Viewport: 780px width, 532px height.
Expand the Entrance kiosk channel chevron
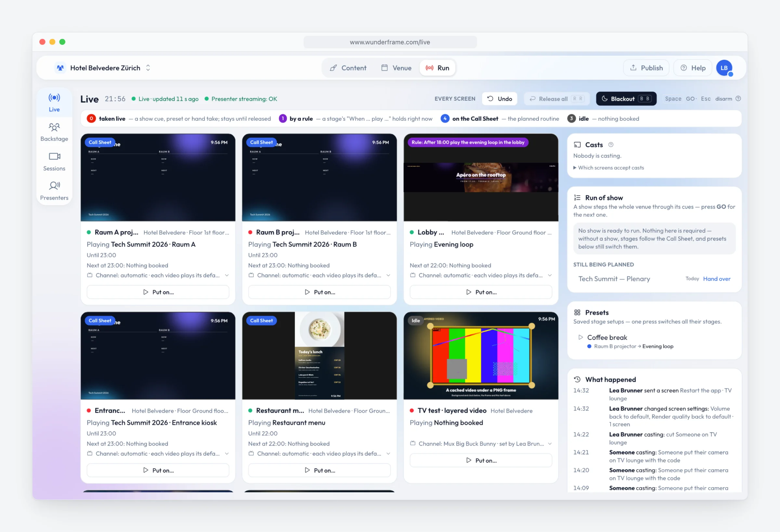tap(227, 453)
